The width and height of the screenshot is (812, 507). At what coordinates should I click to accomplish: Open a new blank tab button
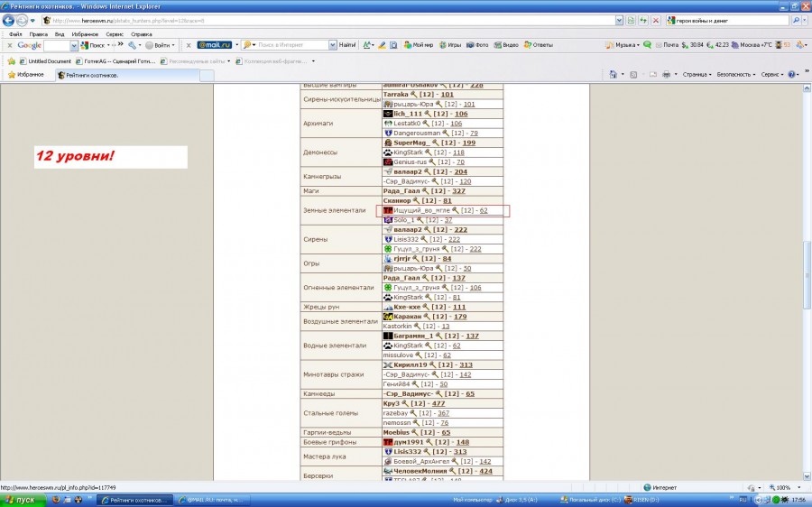coord(207,76)
